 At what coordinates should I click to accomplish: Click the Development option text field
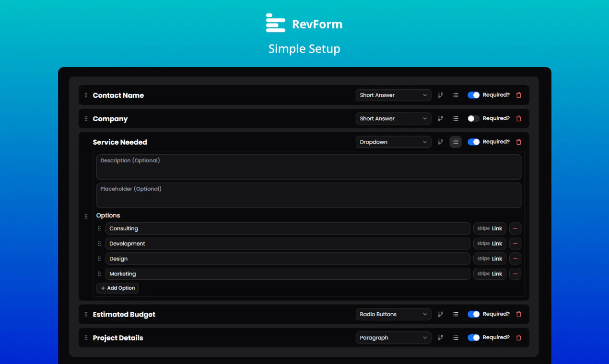(288, 244)
